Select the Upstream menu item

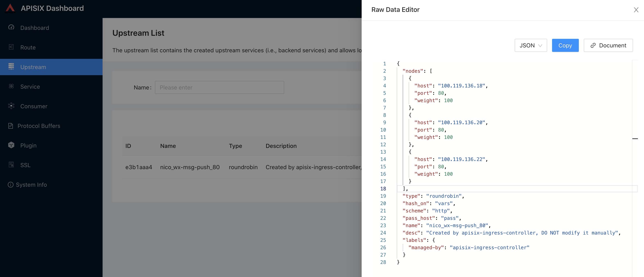coord(51,67)
